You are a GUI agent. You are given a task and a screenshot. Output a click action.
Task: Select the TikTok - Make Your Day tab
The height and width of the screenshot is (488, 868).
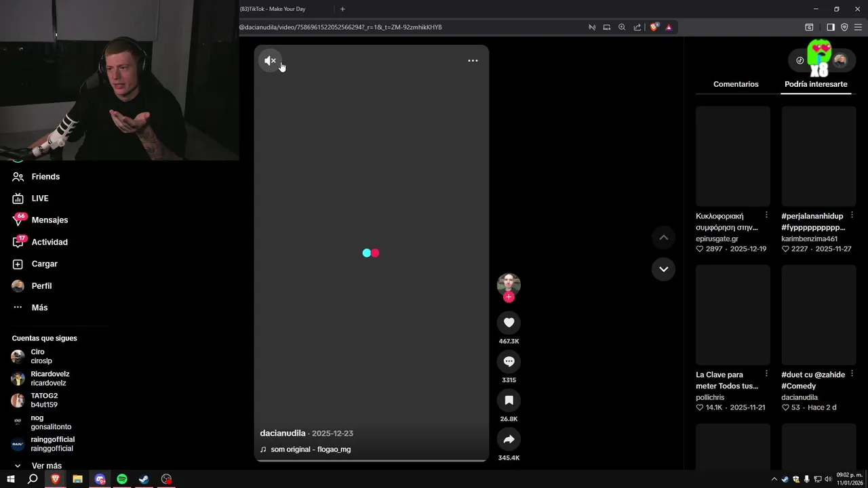[x=273, y=9]
